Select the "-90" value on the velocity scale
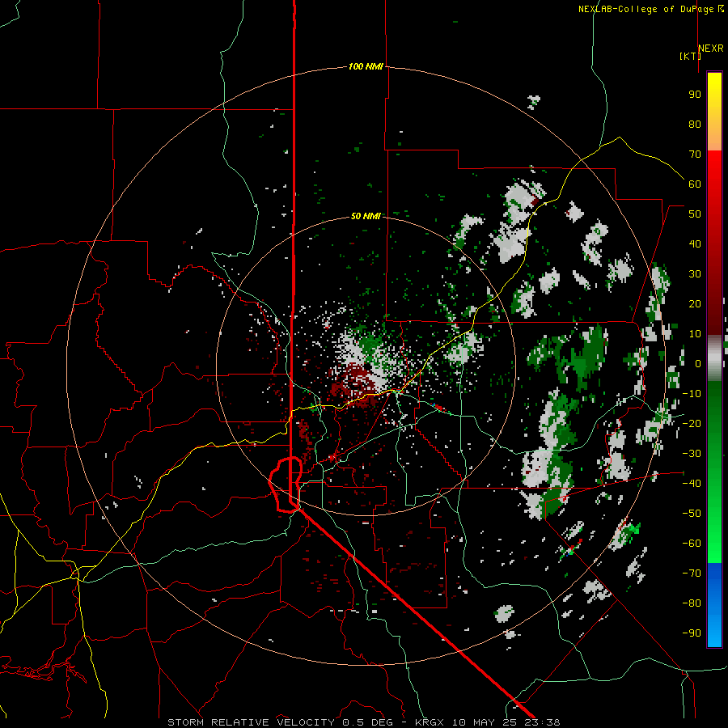 (x=692, y=633)
